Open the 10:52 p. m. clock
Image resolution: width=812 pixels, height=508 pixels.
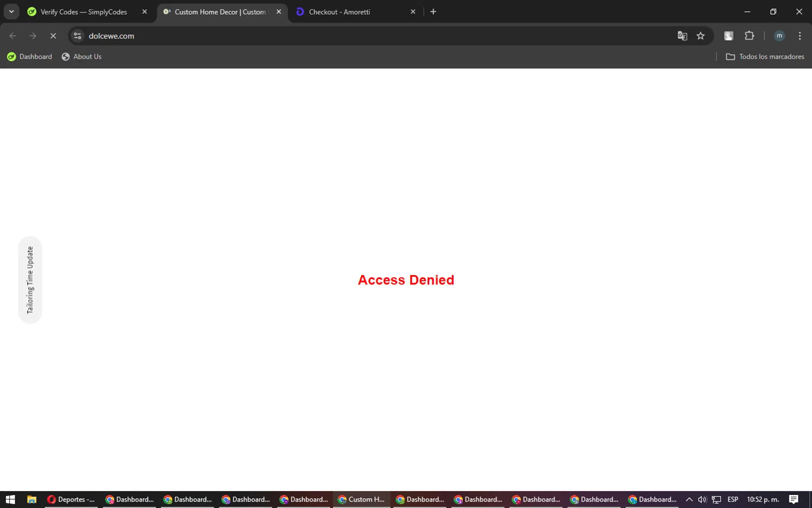[763, 499]
